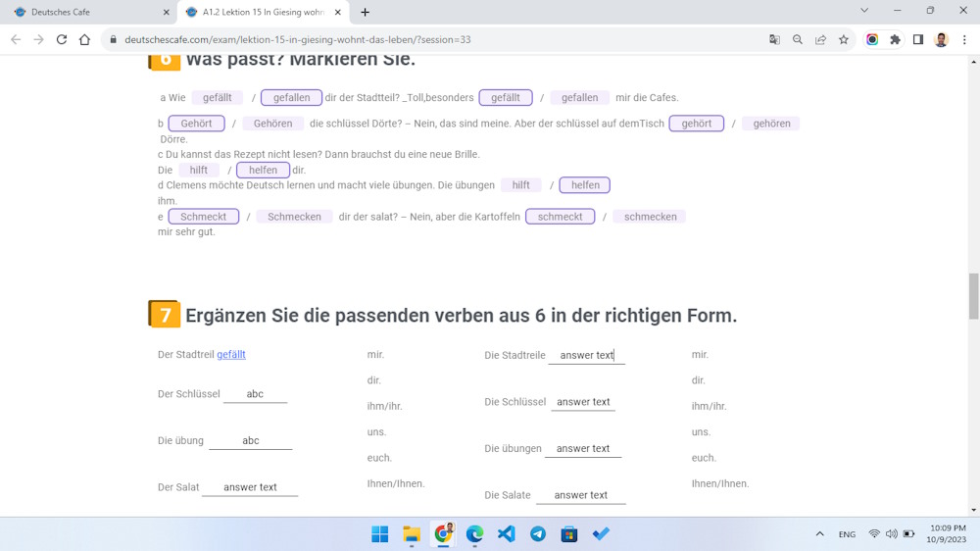Open Google Chrome from taskbar

pos(443,534)
